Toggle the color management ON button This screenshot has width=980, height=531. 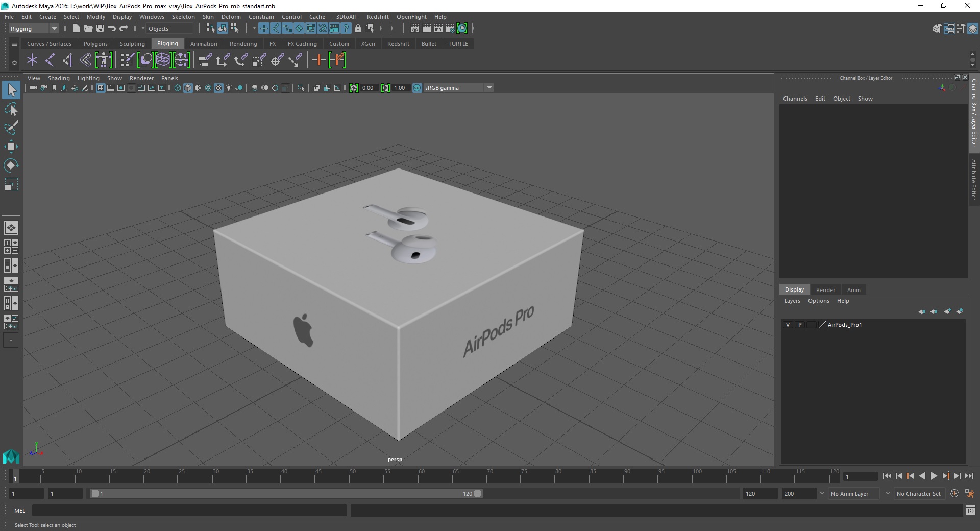(x=417, y=88)
